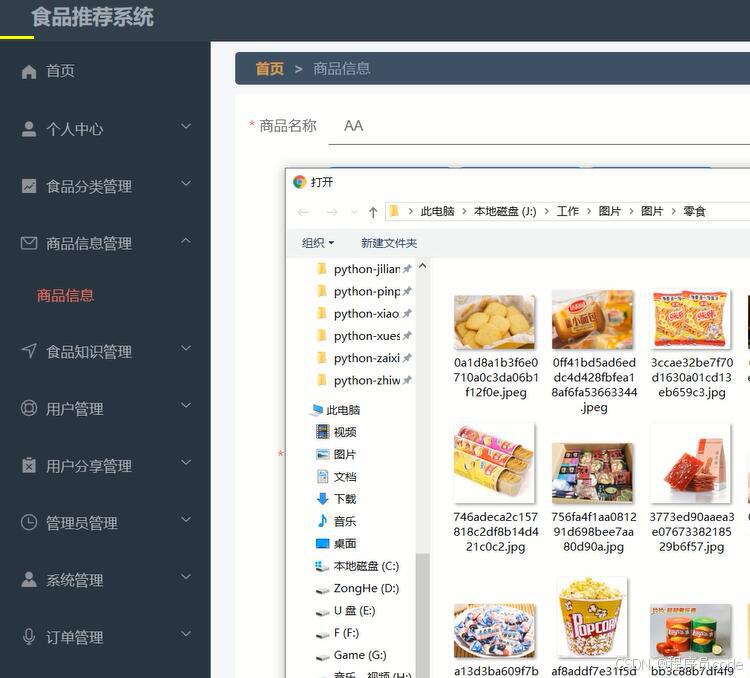Click the chart icon beside 食品分类管理

(x=29, y=186)
